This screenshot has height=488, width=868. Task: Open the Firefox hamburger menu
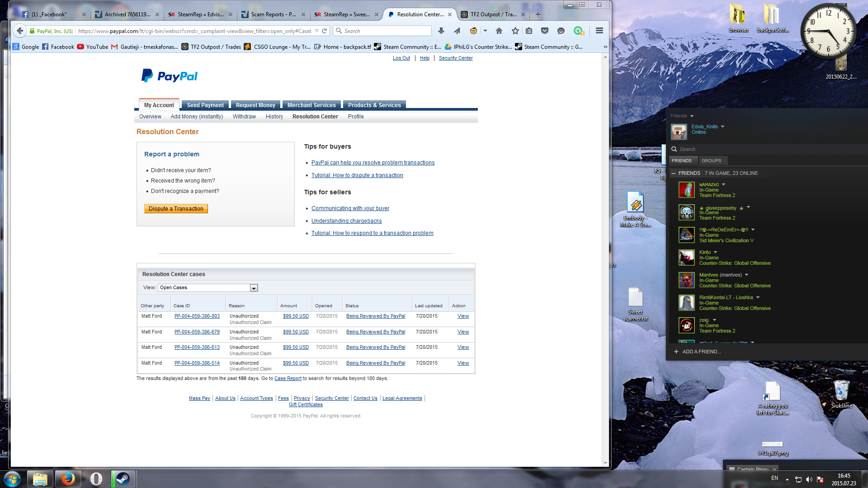pos(599,31)
